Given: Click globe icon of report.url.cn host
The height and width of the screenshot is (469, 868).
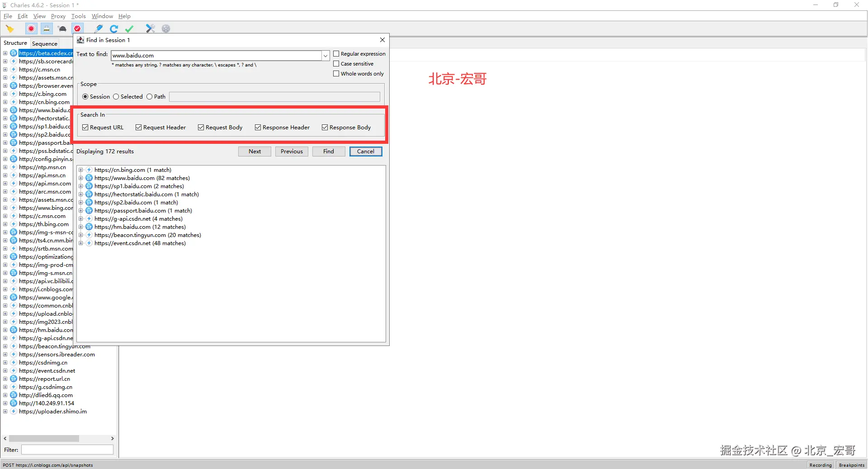Looking at the screenshot, I should (x=14, y=379).
